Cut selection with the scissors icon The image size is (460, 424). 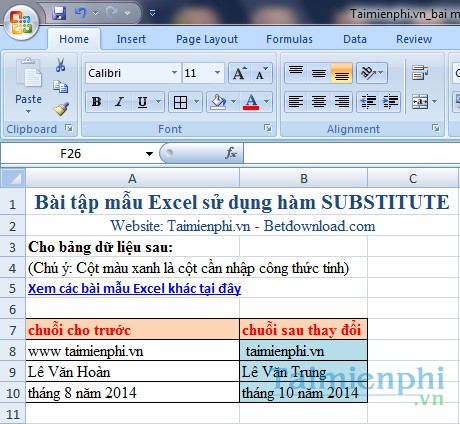pyautogui.click(x=61, y=65)
